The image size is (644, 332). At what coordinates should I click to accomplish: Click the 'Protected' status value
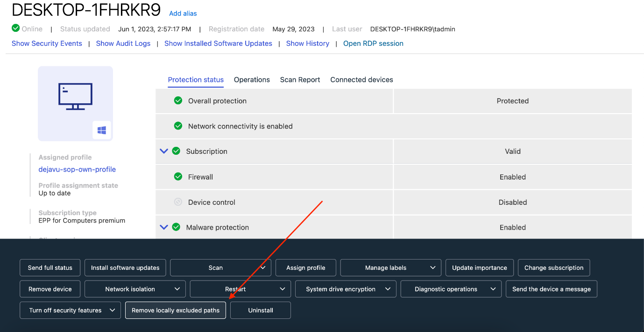513,101
